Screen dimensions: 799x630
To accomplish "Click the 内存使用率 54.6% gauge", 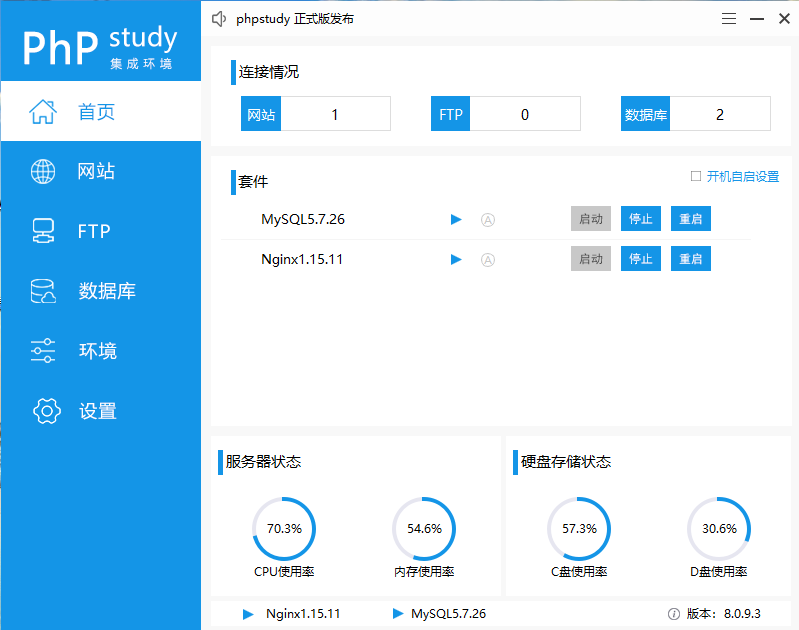I will [424, 529].
